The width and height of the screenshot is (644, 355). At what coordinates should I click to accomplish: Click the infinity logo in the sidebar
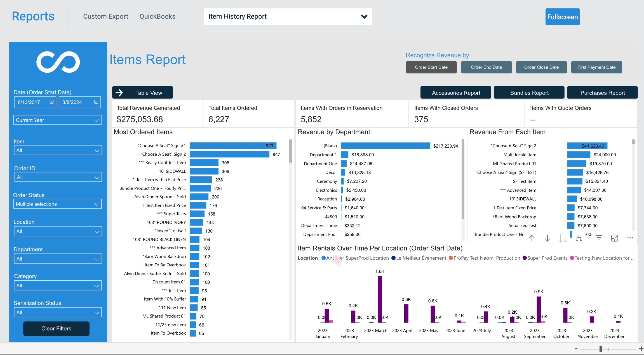pyautogui.click(x=58, y=62)
